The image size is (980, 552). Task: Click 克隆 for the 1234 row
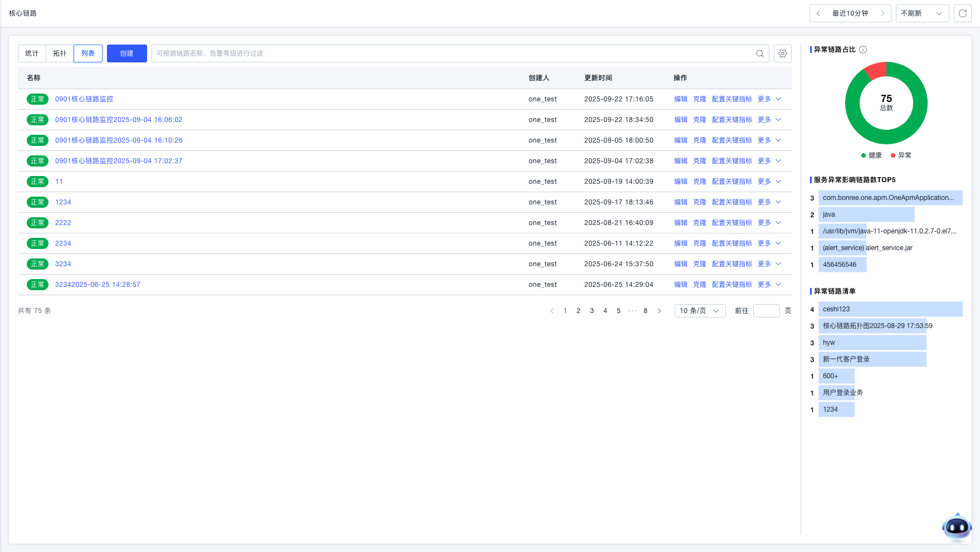[699, 202]
